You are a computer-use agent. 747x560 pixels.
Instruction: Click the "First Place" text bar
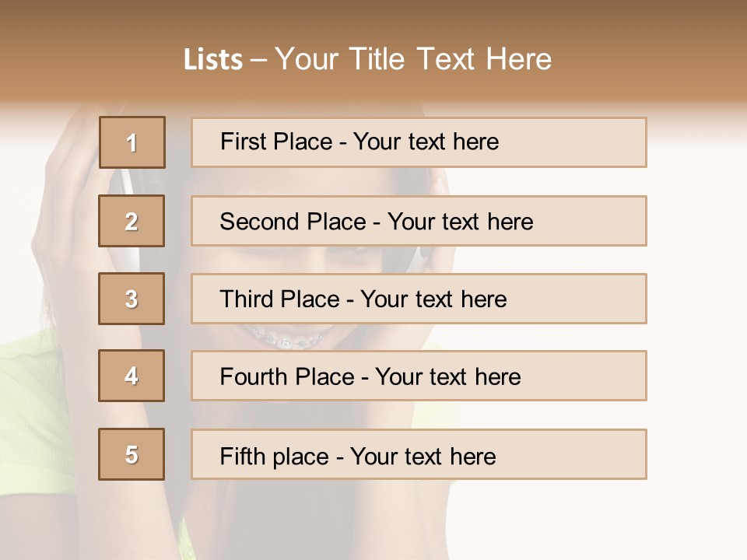(x=419, y=142)
